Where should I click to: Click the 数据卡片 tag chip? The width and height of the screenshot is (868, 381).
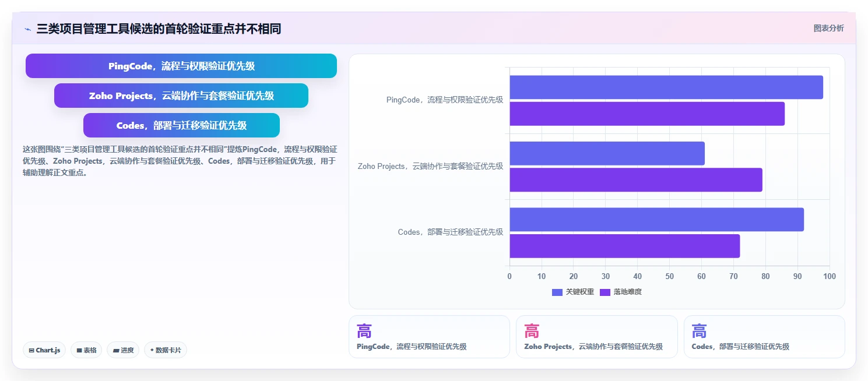pyautogui.click(x=166, y=350)
